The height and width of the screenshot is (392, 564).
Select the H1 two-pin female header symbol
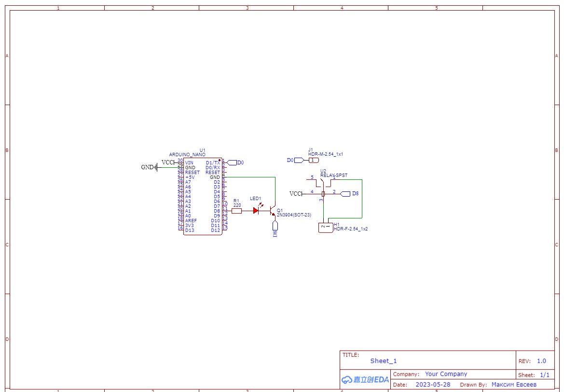(x=326, y=227)
